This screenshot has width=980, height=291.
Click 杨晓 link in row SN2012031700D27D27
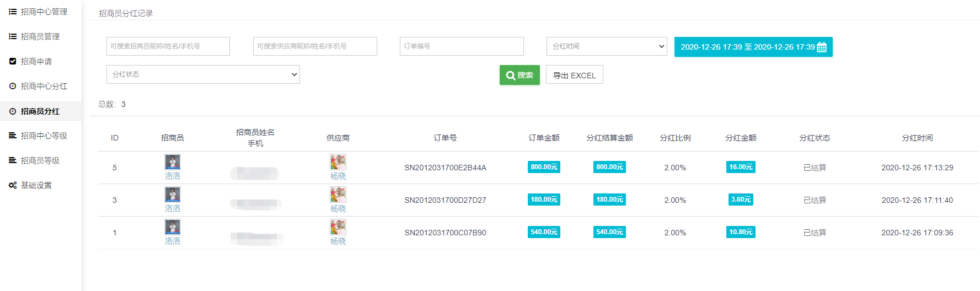click(338, 209)
